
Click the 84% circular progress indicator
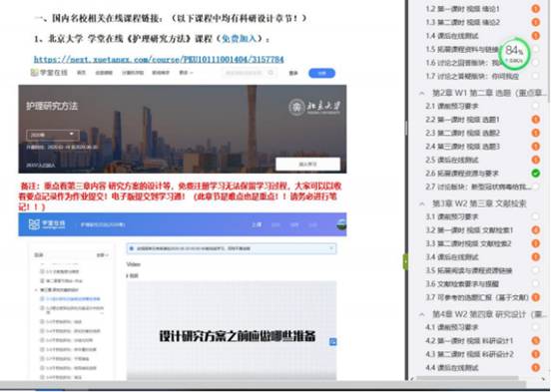(x=514, y=54)
